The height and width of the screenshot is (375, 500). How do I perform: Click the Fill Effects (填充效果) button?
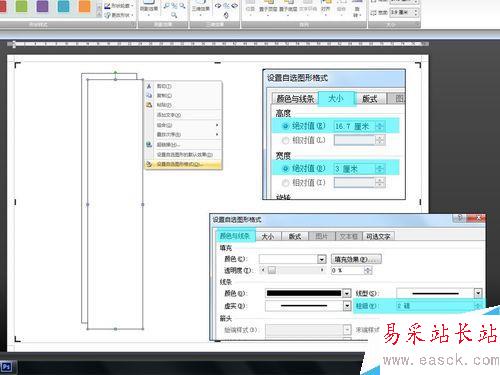[356, 259]
